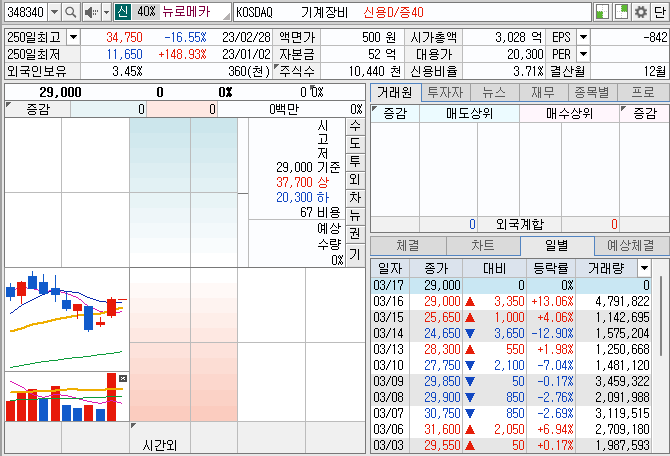Click the stock code input 348340
Viewport: 670px width, 456px height.
pos(26,12)
